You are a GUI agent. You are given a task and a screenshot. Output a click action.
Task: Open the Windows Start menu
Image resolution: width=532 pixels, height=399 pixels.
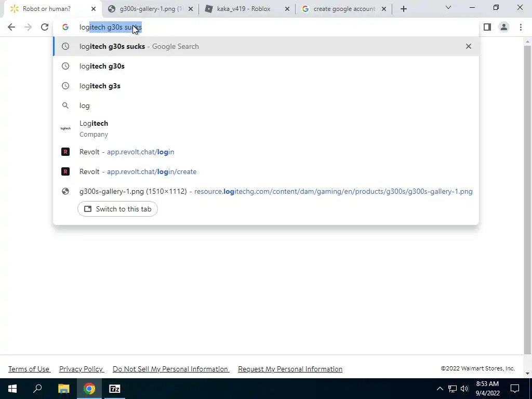(x=12, y=389)
